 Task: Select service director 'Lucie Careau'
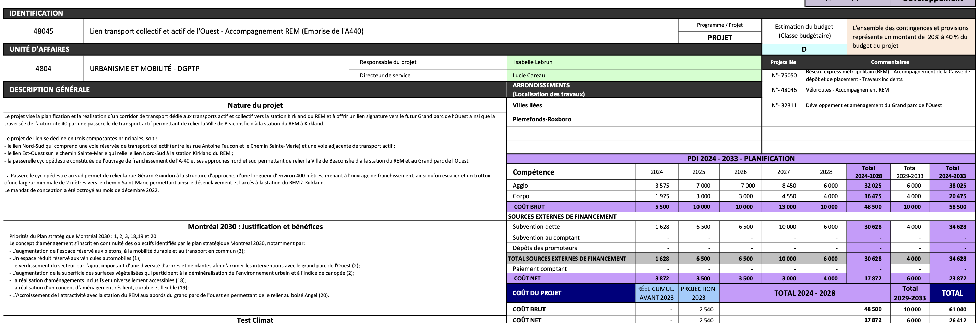[529, 75]
